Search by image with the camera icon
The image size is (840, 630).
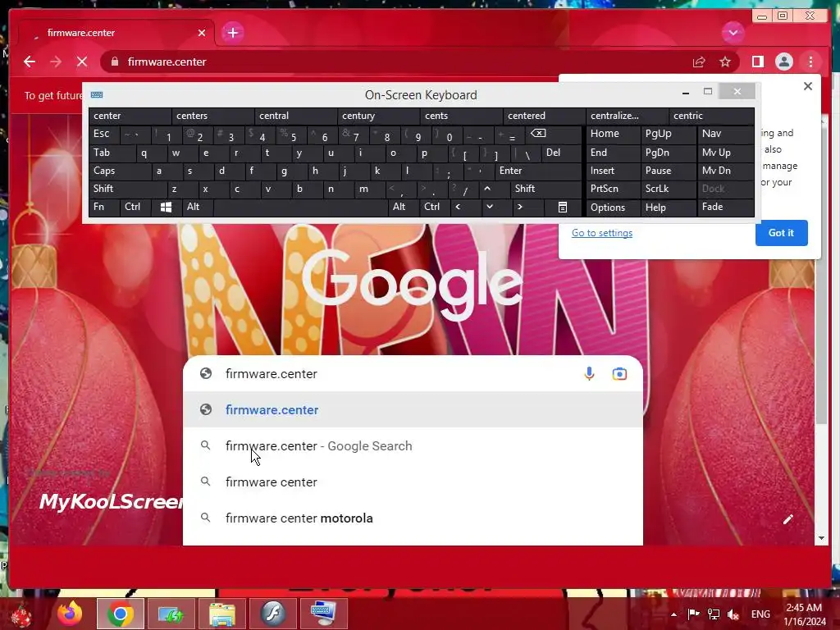pos(619,373)
